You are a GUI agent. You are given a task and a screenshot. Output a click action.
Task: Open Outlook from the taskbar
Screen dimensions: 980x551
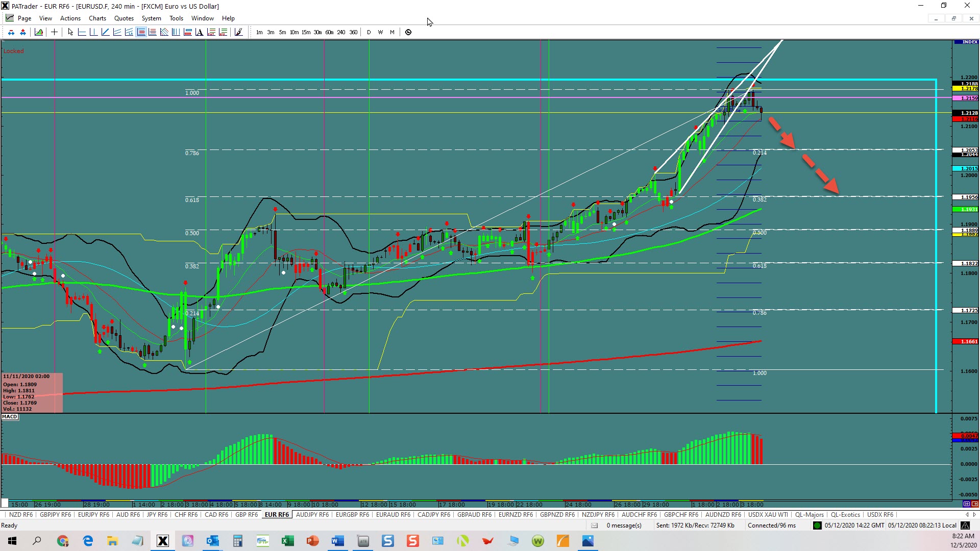(212, 541)
